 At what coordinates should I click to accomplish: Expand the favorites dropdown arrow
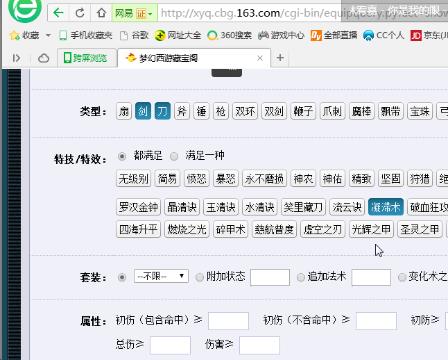click(48, 35)
